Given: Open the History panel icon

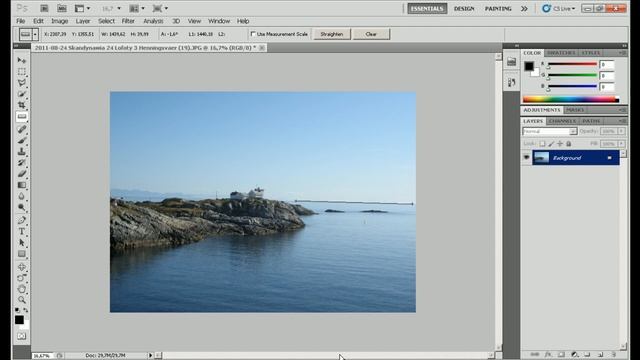Looking at the screenshot, I should click(x=511, y=83).
